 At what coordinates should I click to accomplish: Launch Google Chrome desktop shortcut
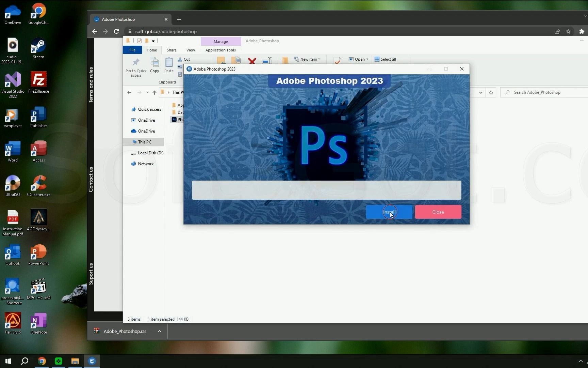38,14
